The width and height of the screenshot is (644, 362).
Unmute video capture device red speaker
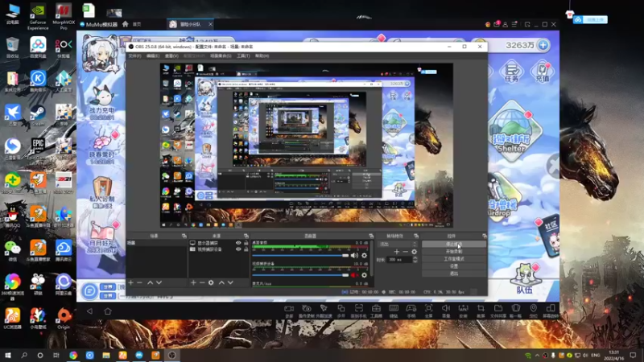coord(354,275)
